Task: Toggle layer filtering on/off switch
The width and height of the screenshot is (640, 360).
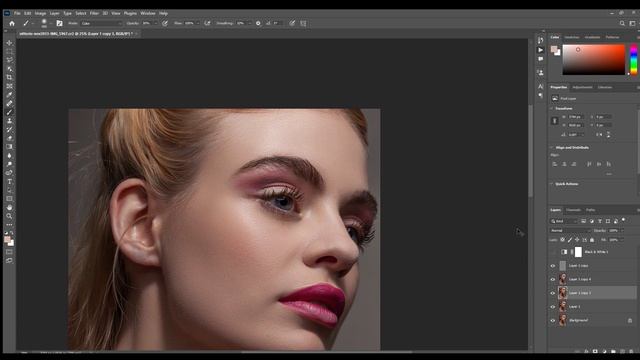Action: pyautogui.click(x=623, y=220)
